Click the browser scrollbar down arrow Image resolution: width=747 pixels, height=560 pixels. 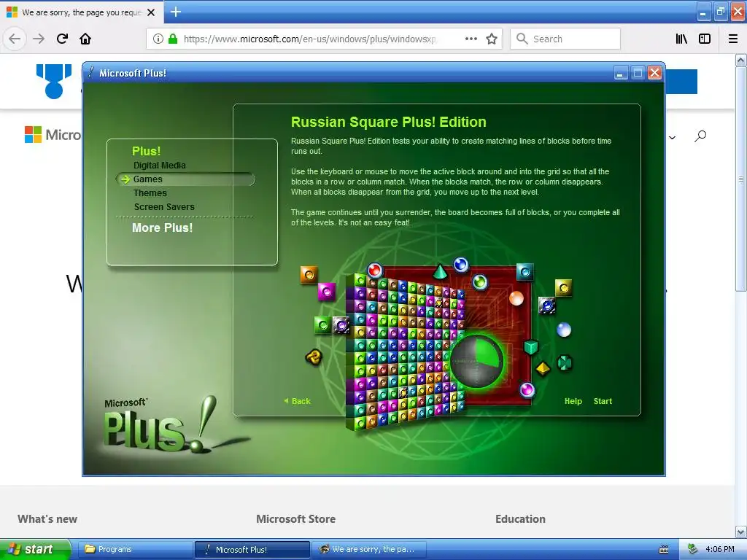[x=741, y=532]
